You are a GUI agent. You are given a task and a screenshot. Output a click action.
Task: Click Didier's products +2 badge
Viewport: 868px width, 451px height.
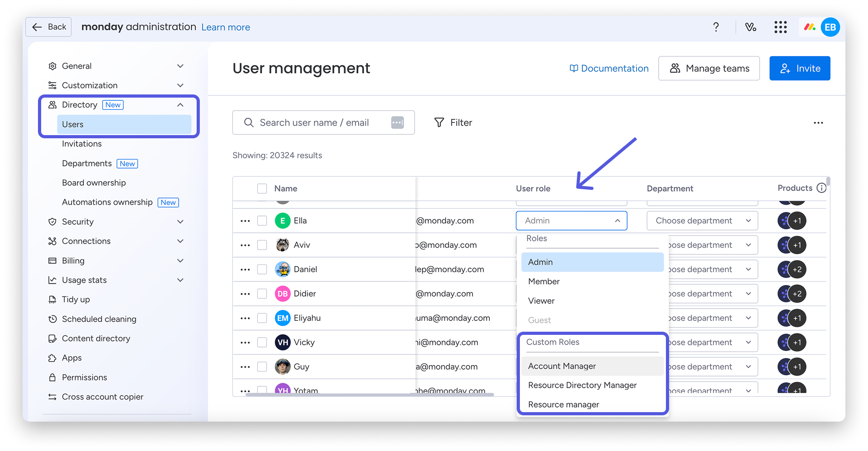point(797,294)
